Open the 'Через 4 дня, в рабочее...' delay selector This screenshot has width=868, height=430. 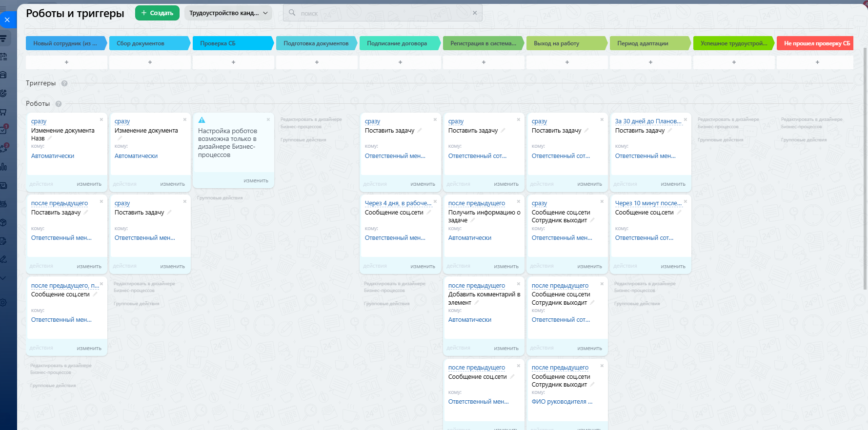(398, 203)
